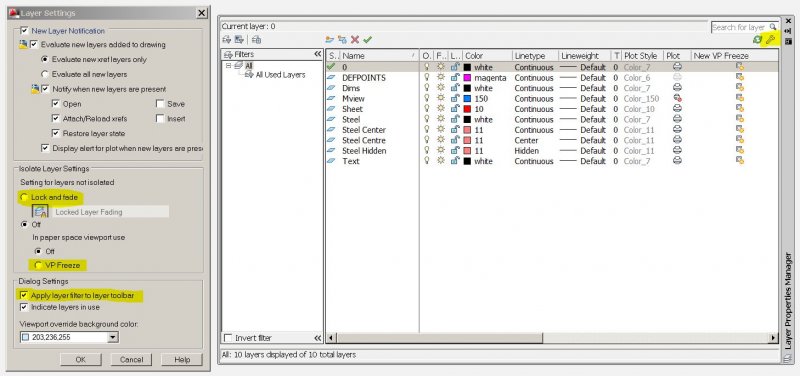The height and width of the screenshot is (376, 800).
Task: Click the Locked Layer Fading icon button
Action: tap(40, 211)
